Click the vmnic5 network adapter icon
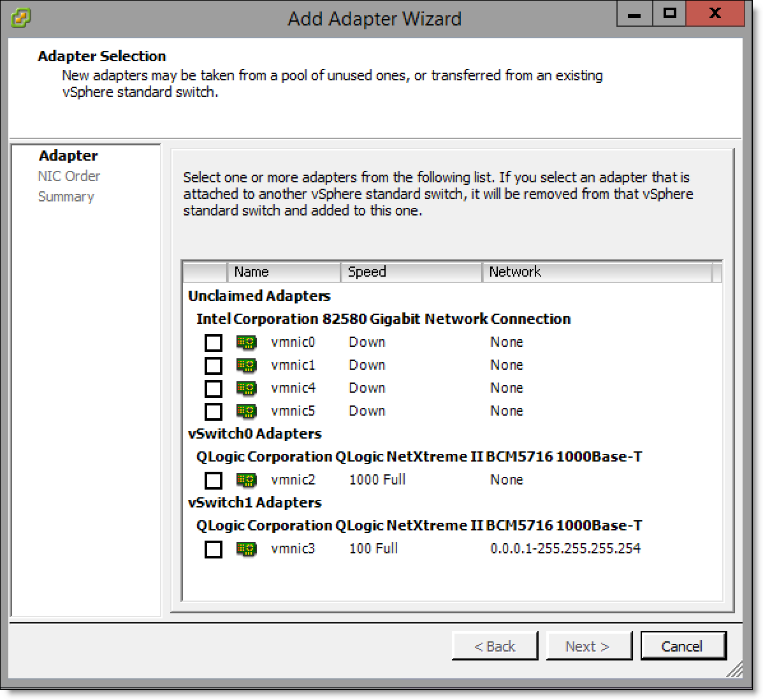This screenshot has width=763, height=700. pos(246,411)
